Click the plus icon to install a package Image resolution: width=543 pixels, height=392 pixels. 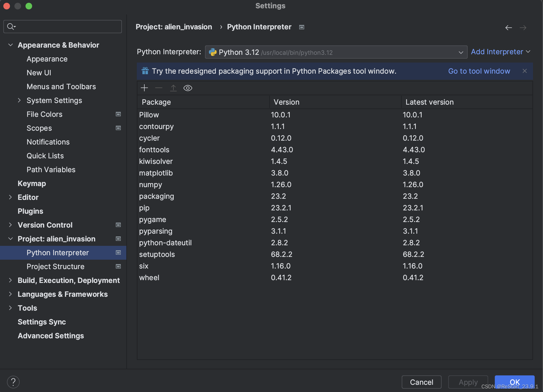coord(144,88)
